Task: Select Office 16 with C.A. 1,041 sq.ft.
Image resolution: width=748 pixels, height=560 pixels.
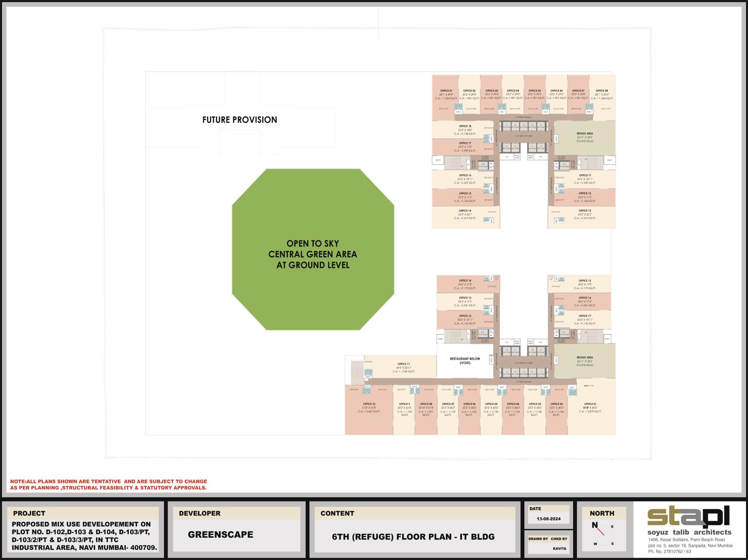Action: point(582,302)
